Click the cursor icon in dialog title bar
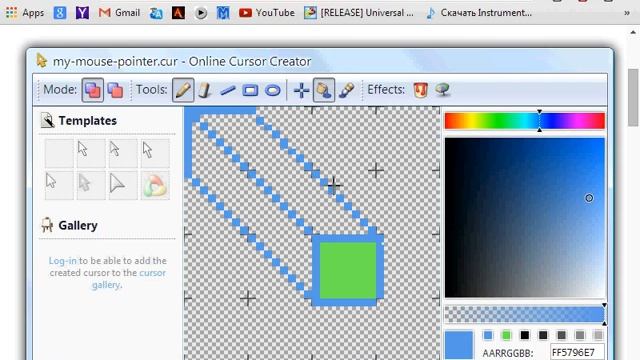The width and height of the screenshot is (640, 360). [x=41, y=60]
